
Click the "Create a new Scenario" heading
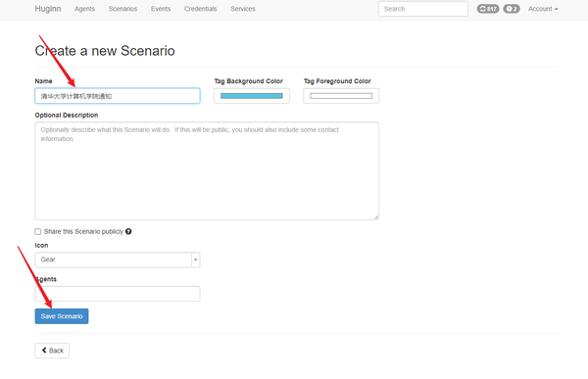(x=105, y=51)
